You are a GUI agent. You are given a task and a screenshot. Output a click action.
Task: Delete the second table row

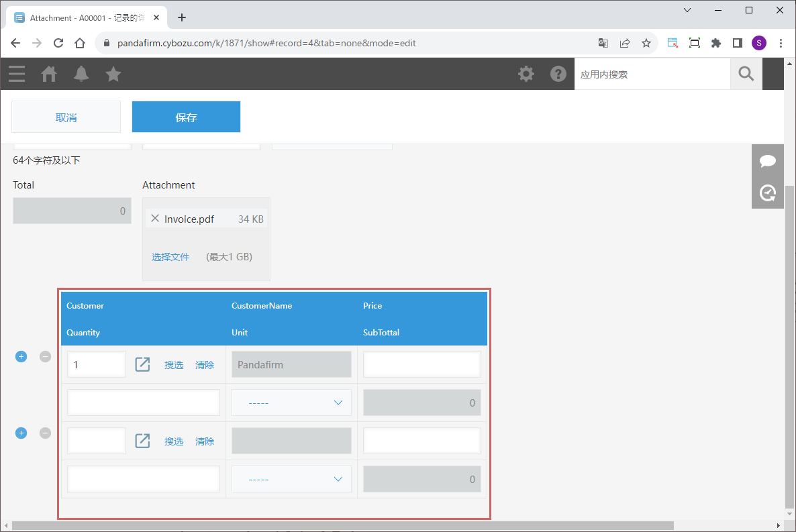(x=45, y=433)
